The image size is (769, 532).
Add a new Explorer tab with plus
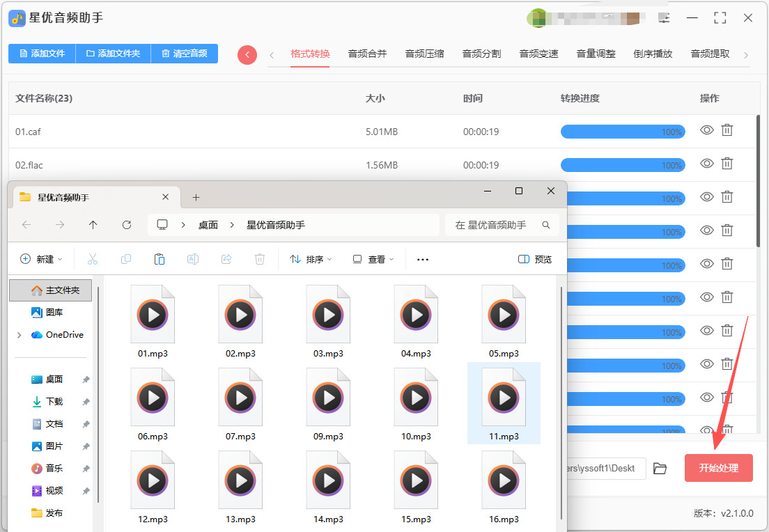[x=196, y=198]
